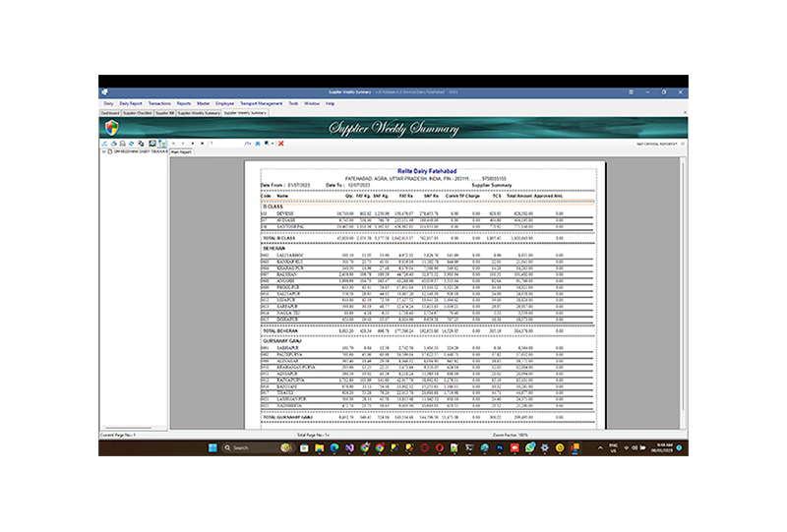This screenshot has height=532, width=787.
Task: Click the Export Report icon in viewer toolbar
Action: pyautogui.click(x=104, y=144)
